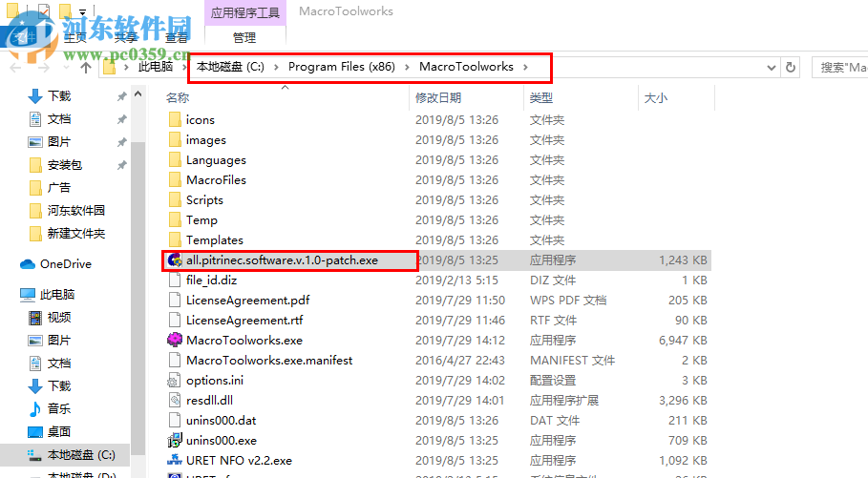Select the Languages folder icon

click(175, 160)
